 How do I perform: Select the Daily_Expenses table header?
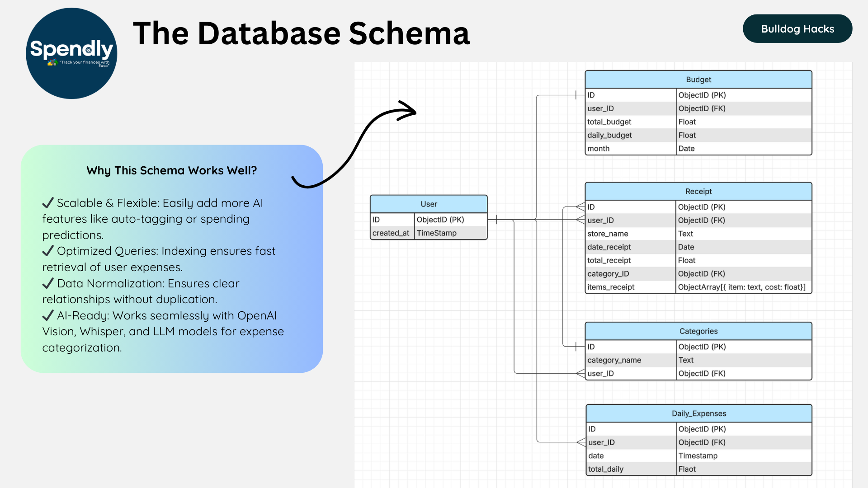pyautogui.click(x=698, y=413)
